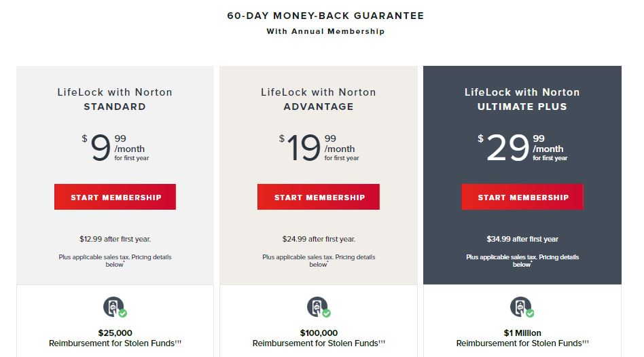This screenshot has height=357, width=644.
Task: Click the $34.99 after first year text
Action: (522, 239)
